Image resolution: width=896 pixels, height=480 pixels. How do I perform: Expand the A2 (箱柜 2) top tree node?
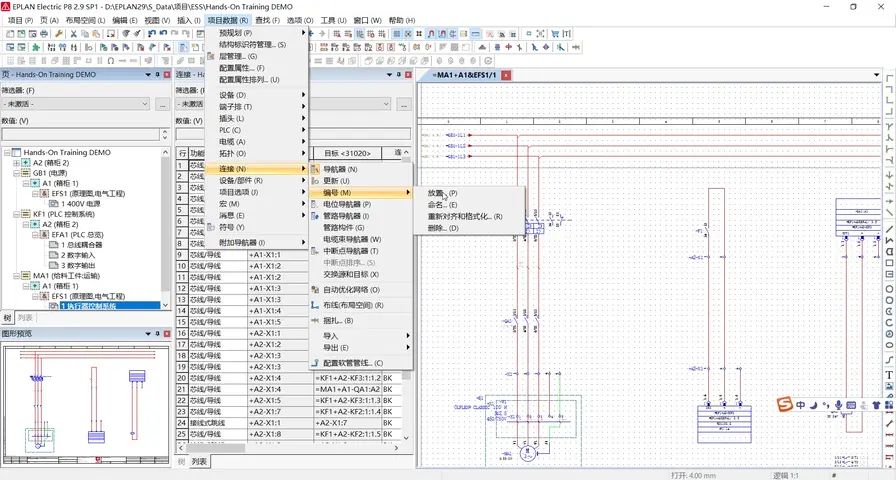(17, 163)
